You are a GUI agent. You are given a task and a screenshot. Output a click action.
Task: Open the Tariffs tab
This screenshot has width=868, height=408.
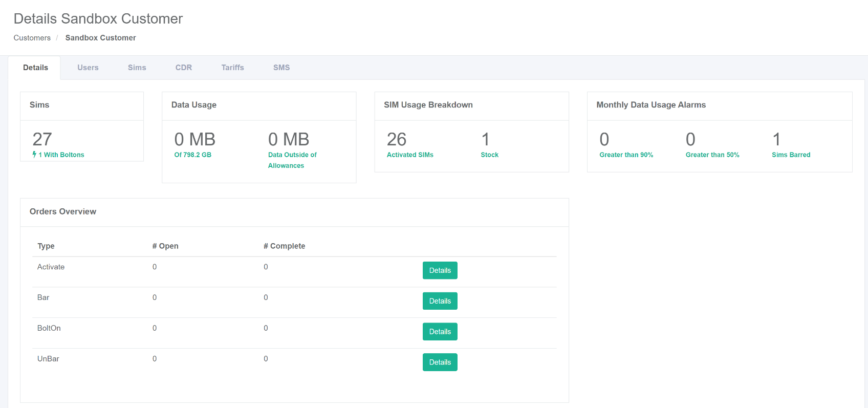point(233,68)
